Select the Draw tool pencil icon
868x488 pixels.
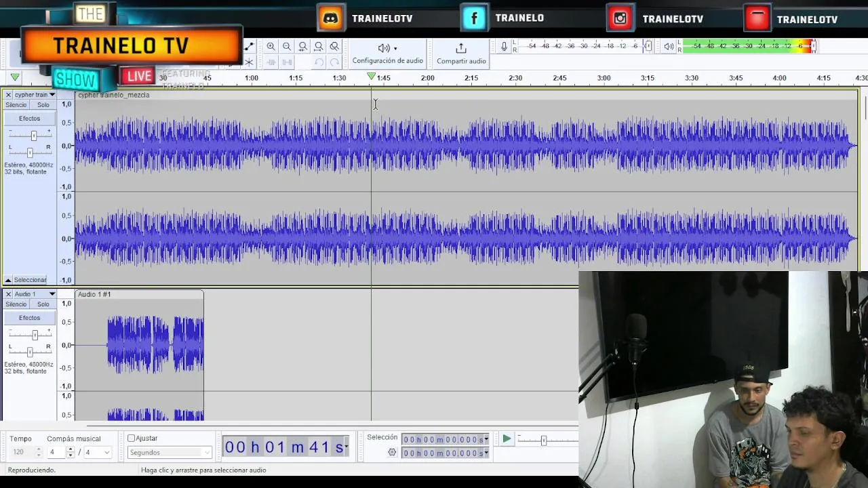(x=249, y=47)
